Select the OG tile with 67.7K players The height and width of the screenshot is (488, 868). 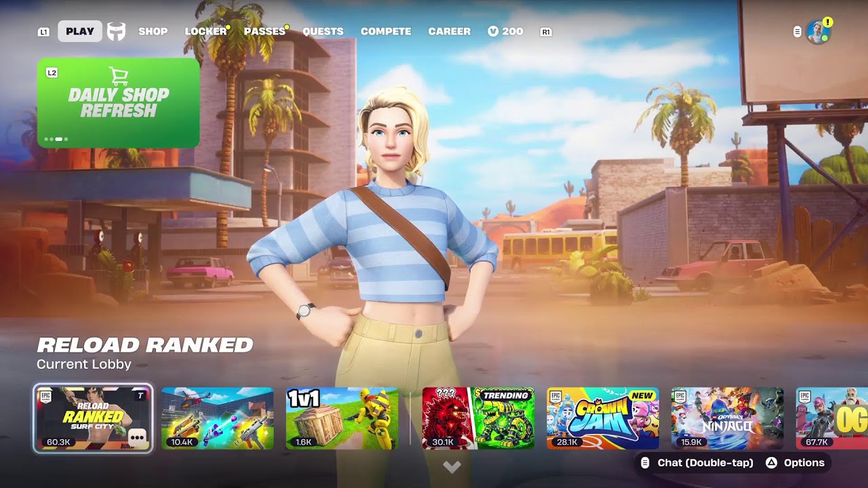click(832, 419)
